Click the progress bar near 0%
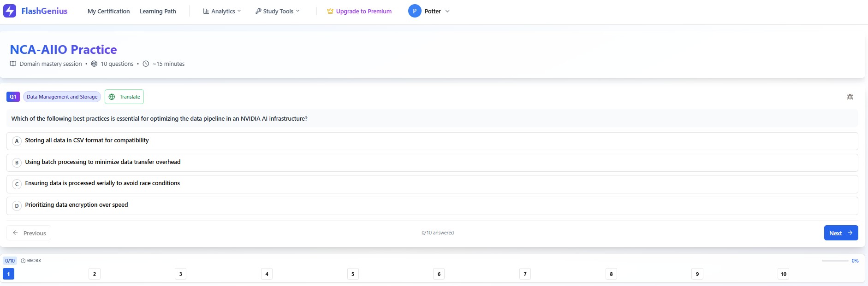This screenshot has width=868, height=286. tap(835, 261)
